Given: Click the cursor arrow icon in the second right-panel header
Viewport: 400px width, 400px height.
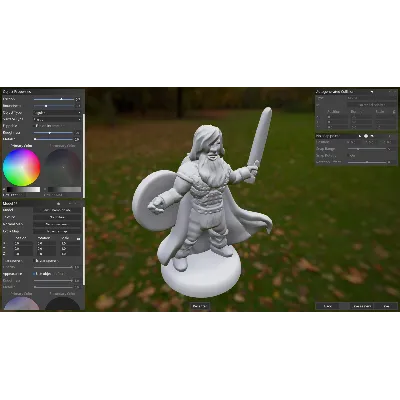Looking at the screenshot, I should (x=360, y=136).
